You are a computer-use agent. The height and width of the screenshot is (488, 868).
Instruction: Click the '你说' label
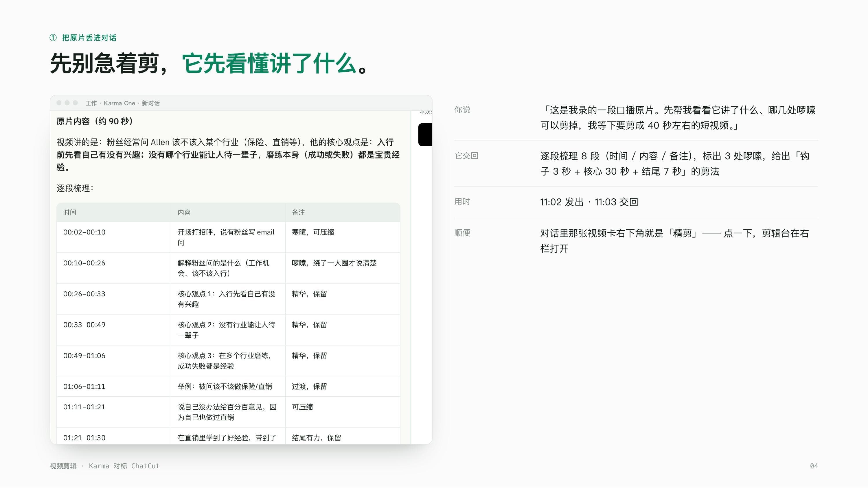click(462, 110)
